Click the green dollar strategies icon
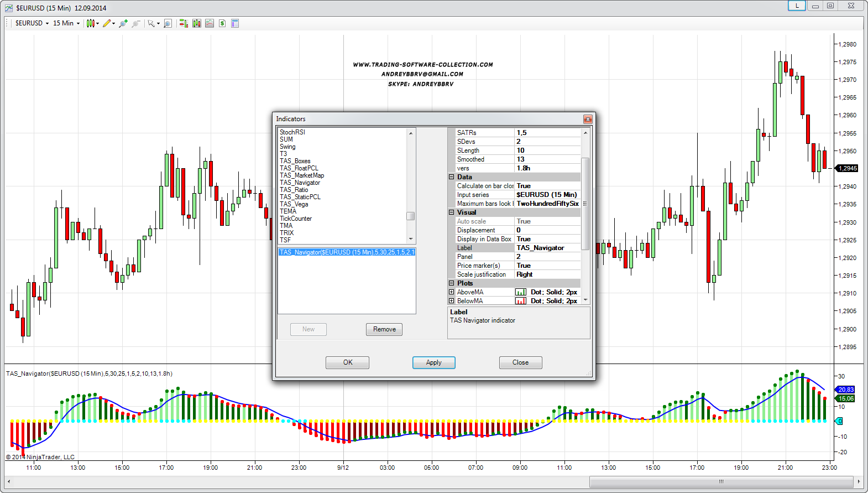Image resolution: width=868 pixels, height=493 pixels. [222, 23]
